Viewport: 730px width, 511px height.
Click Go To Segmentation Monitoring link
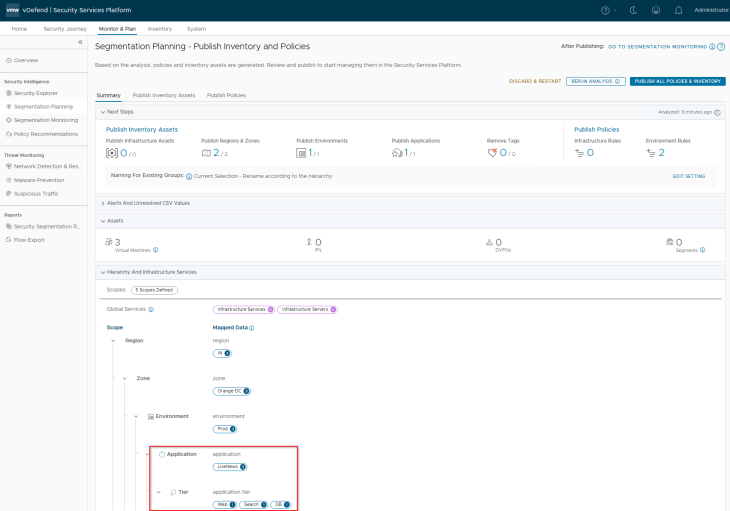pyautogui.click(x=657, y=47)
